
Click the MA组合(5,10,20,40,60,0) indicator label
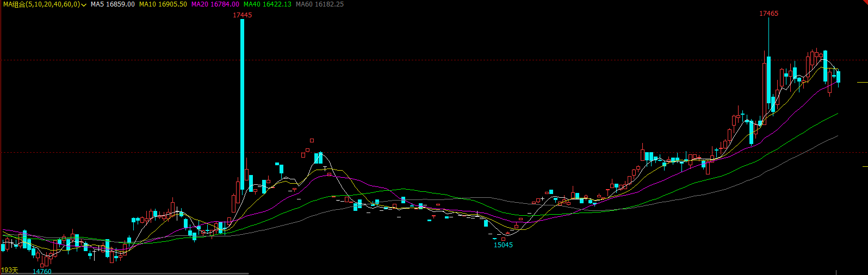pos(41,4)
